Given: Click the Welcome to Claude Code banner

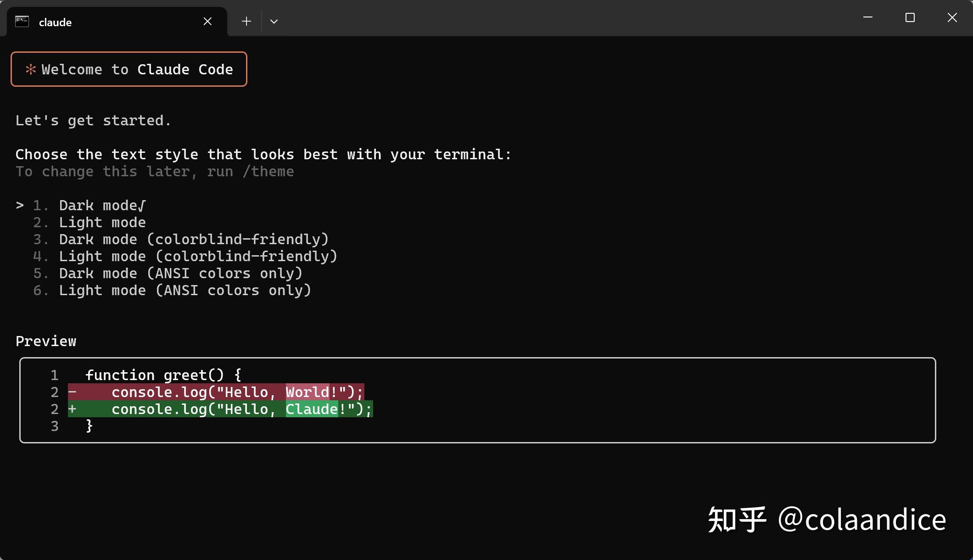Looking at the screenshot, I should pyautogui.click(x=129, y=69).
